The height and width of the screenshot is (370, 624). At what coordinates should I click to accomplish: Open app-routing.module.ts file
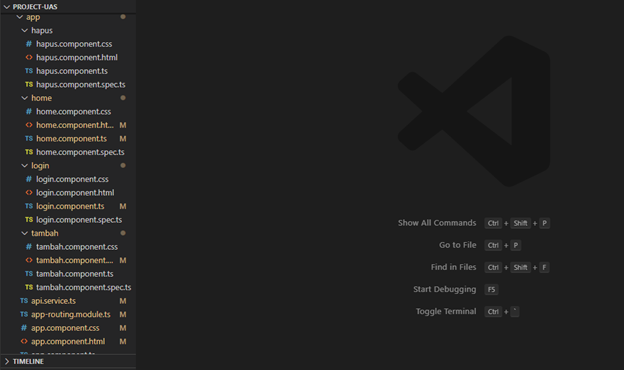(71, 315)
